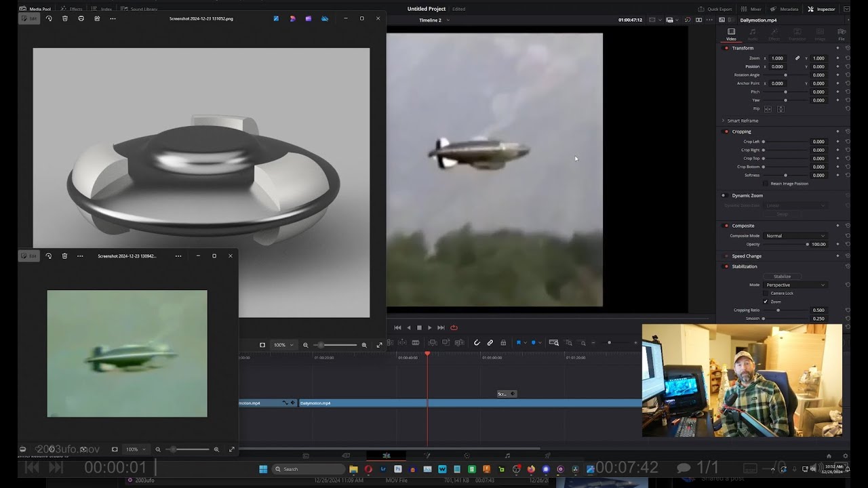868x488 pixels.
Task: Uncheck the Zoom stabilization checkbox
Action: point(766,302)
